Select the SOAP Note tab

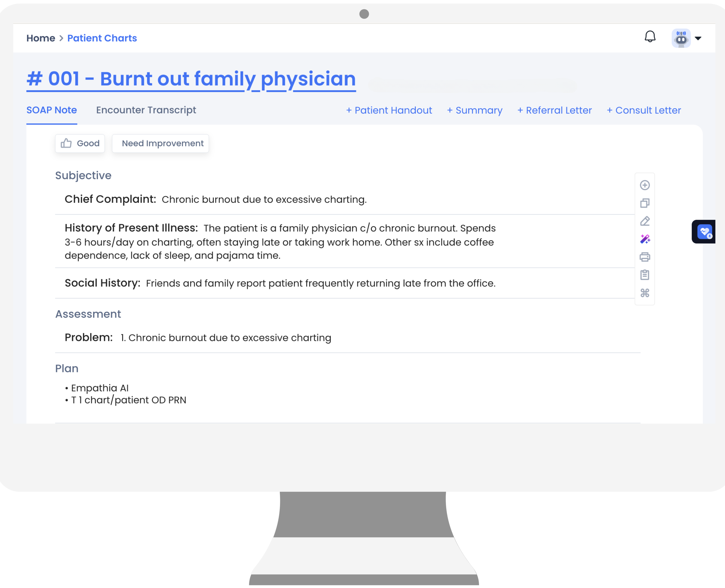[51, 110]
